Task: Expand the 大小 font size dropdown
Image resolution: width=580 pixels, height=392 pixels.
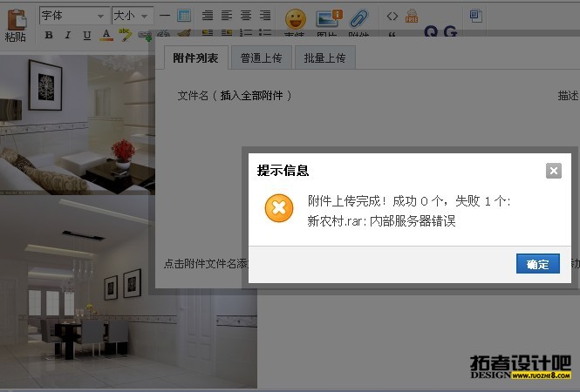Action: click(x=133, y=16)
